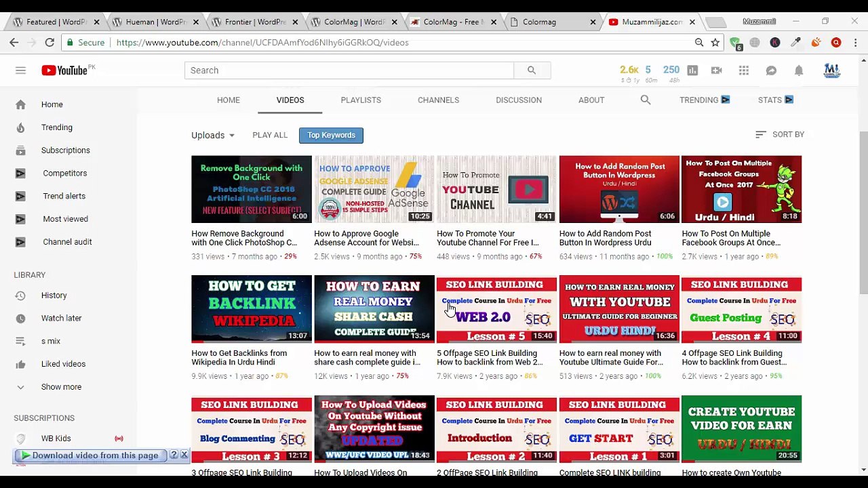Close the Frontier WordPress browser tab
Screen dimensions: 868x488
click(294, 22)
